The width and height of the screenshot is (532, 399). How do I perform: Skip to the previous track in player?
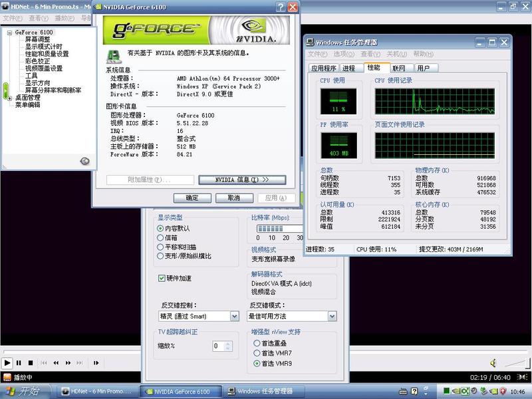(44, 363)
